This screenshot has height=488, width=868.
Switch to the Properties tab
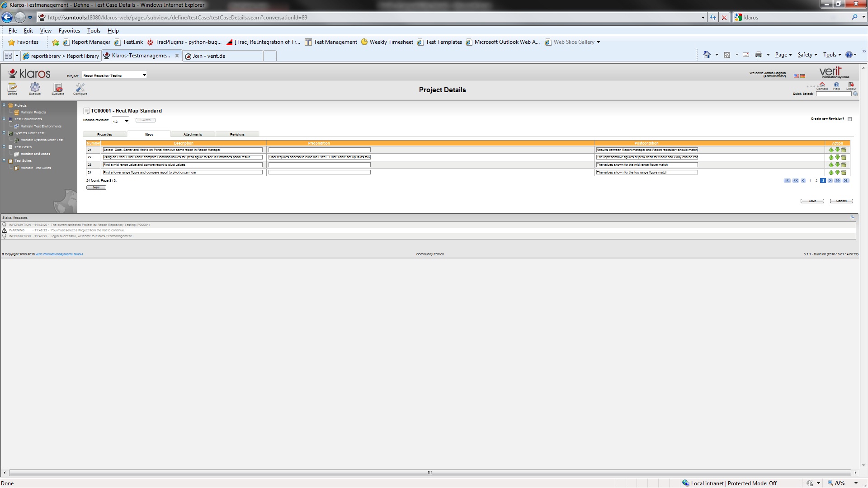[104, 134]
